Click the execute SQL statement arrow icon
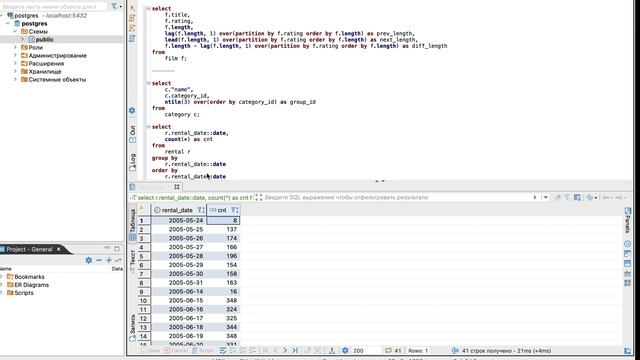 (x=132, y=8)
